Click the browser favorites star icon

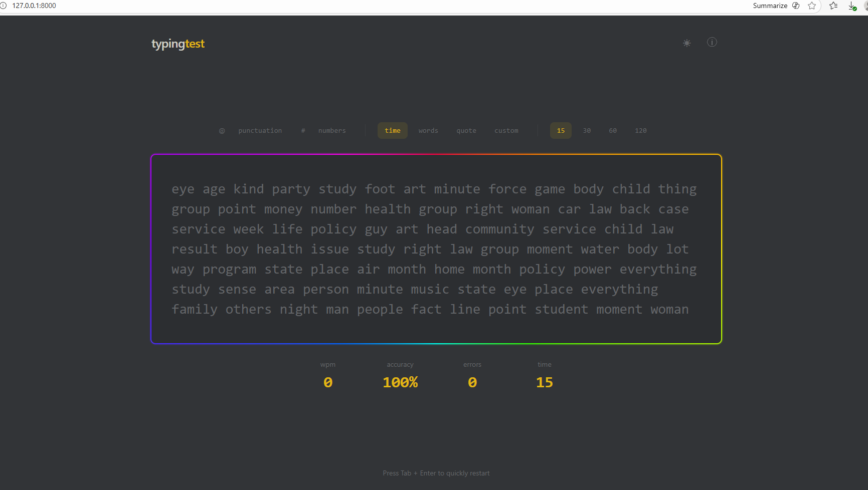click(x=812, y=6)
